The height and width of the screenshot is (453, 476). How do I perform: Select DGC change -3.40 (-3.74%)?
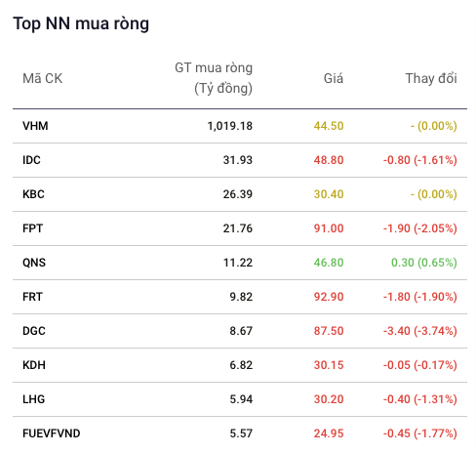click(x=420, y=331)
